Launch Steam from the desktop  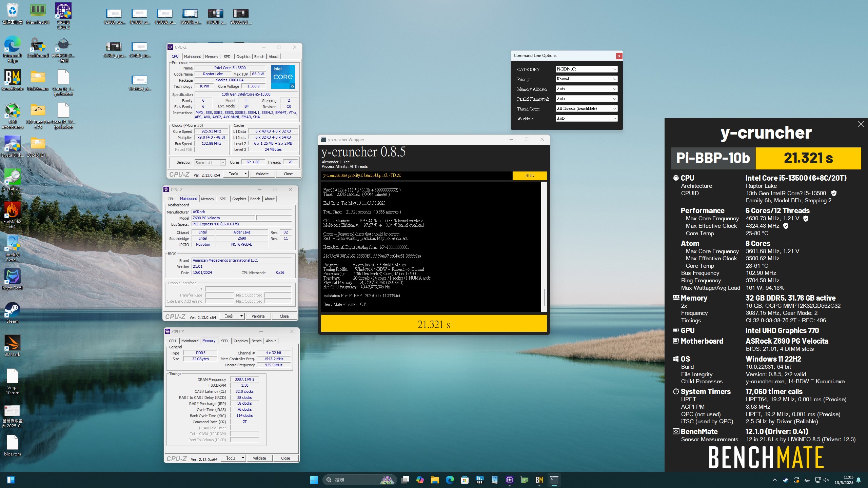point(13,312)
